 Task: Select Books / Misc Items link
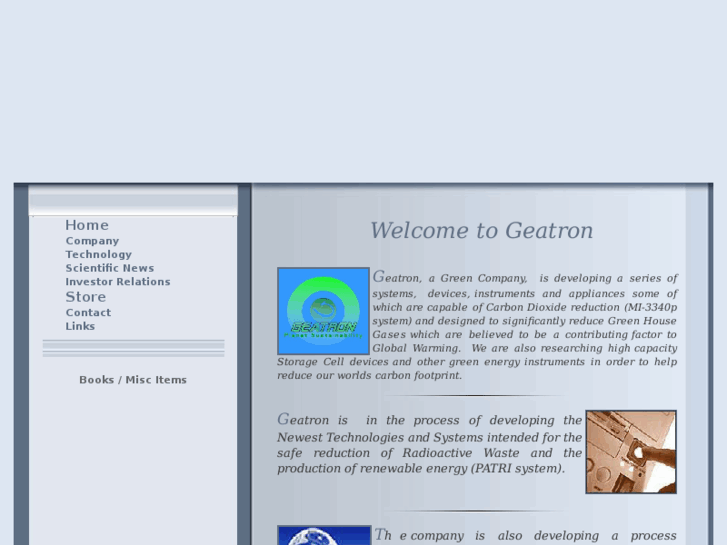tap(133, 380)
